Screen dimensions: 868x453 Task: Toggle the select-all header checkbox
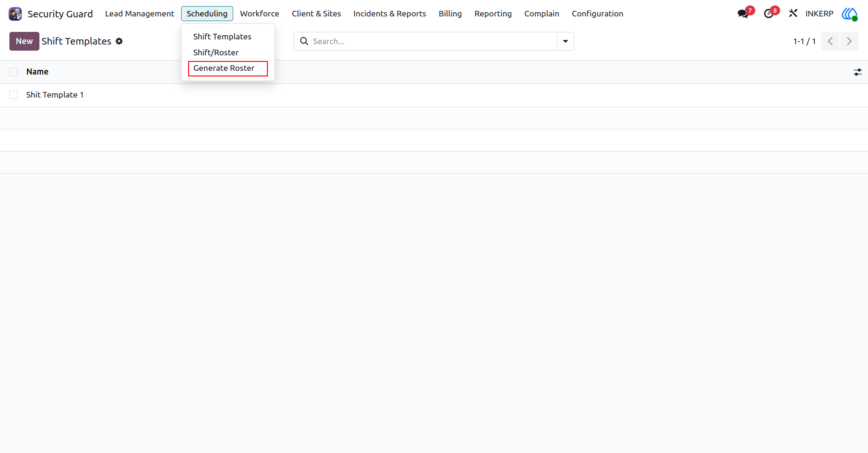[x=14, y=72]
